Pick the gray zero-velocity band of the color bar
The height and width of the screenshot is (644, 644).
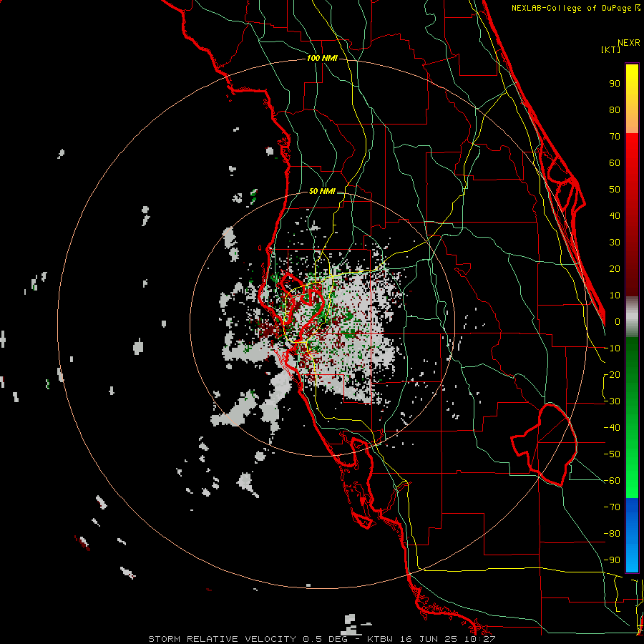click(x=632, y=317)
